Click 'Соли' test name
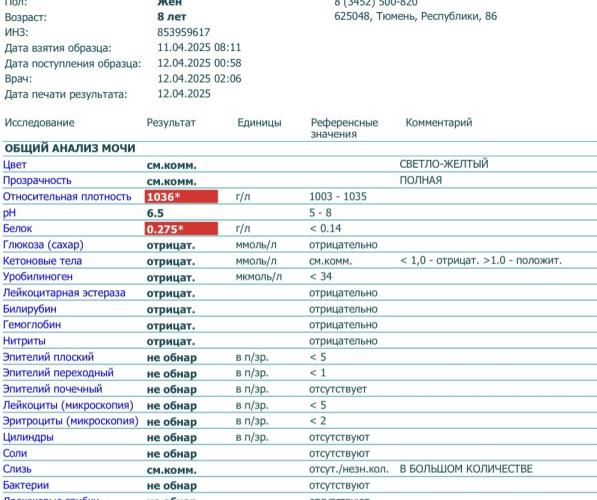The height and width of the screenshot is (500, 597). pos(15,453)
